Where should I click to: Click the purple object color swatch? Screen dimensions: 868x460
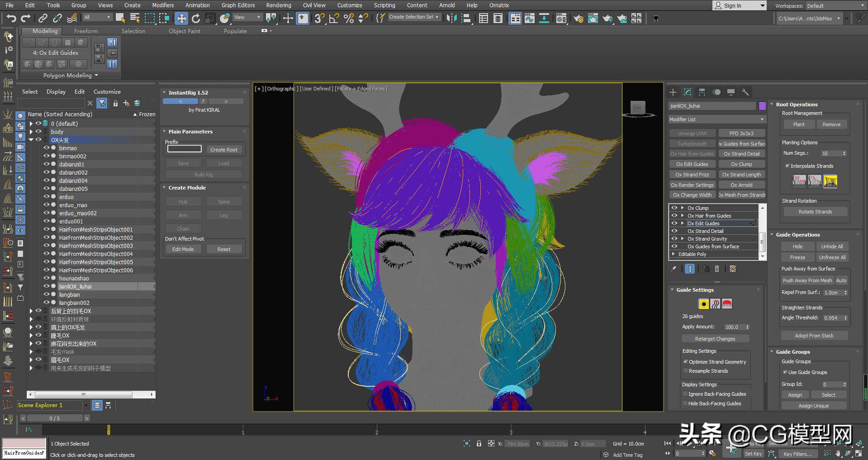click(762, 106)
